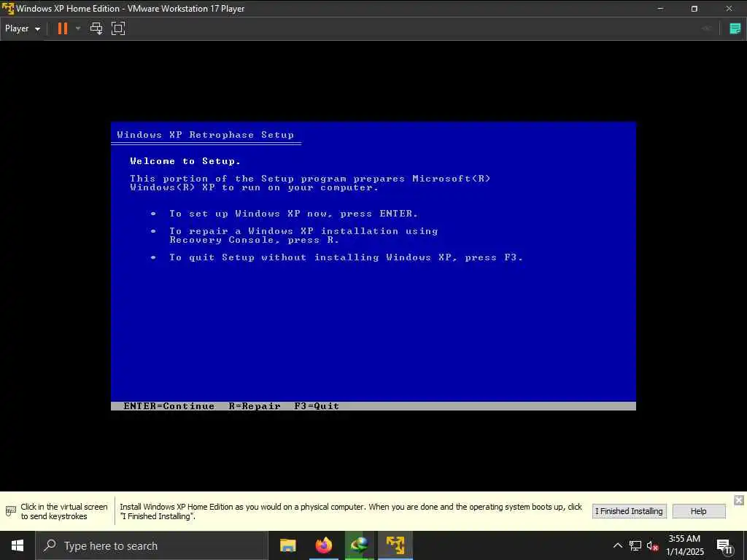Send Ctrl+Alt+Del to the virtual machine
Viewport: 747px width, 560px height.
[x=96, y=28]
